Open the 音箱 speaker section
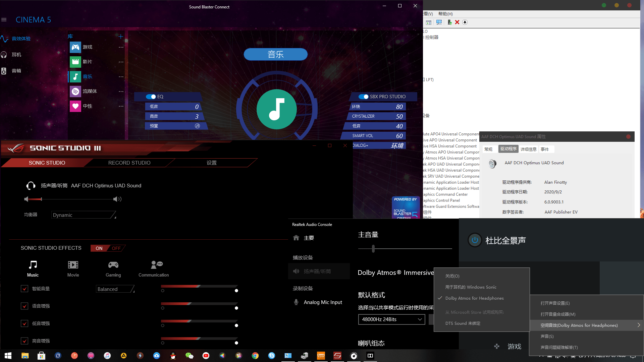The height and width of the screenshot is (362, 644). (x=11, y=71)
